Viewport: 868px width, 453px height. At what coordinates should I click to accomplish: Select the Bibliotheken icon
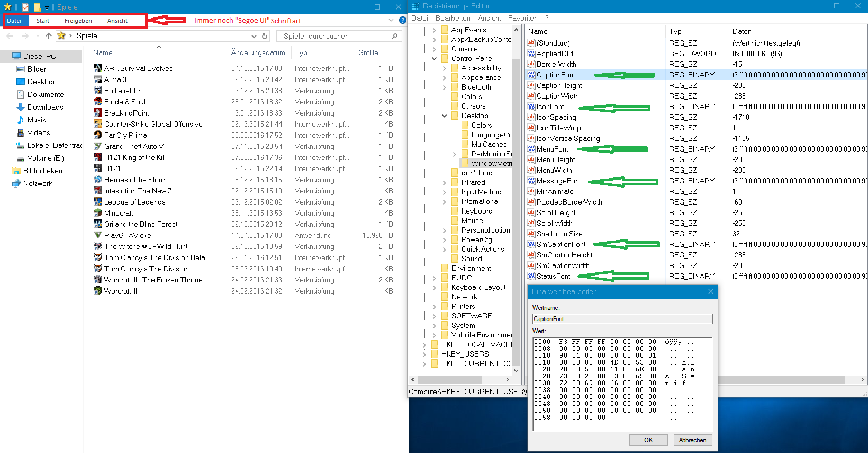(16, 170)
